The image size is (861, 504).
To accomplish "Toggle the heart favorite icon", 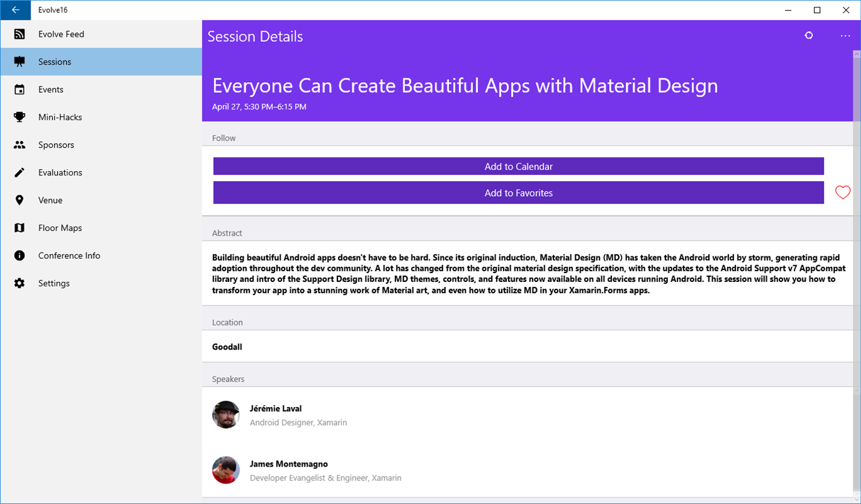I will coord(842,193).
